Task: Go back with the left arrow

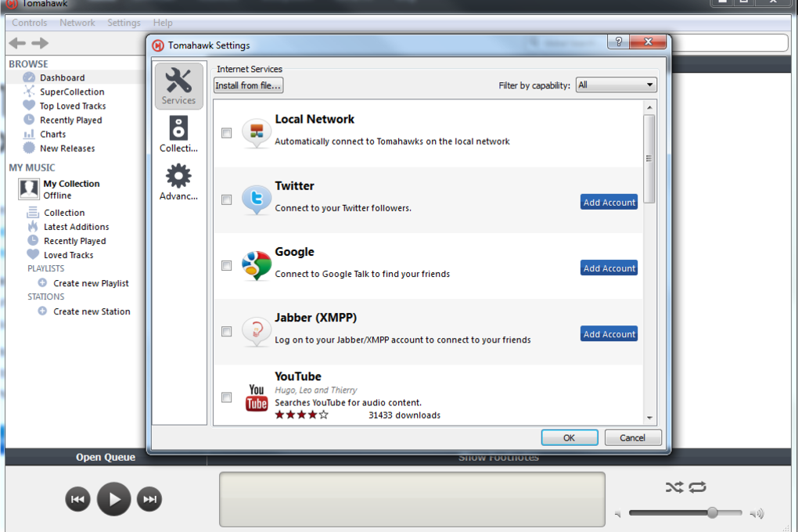Action: point(17,43)
